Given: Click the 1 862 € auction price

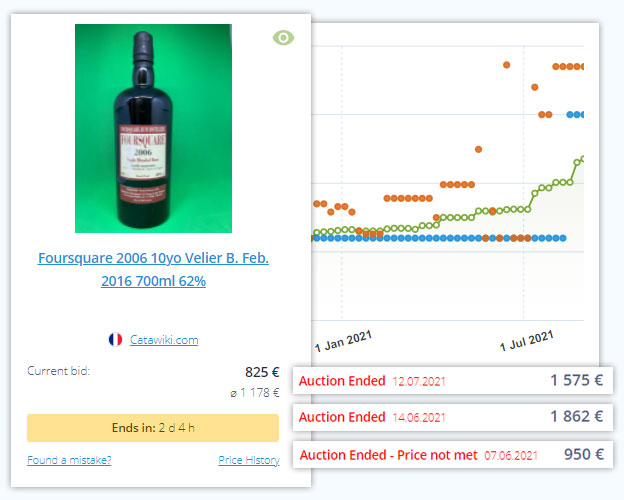Looking at the screenshot, I should click(576, 416).
